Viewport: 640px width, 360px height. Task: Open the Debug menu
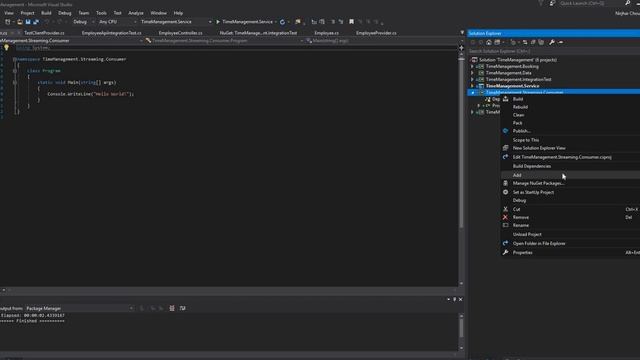coord(64,13)
